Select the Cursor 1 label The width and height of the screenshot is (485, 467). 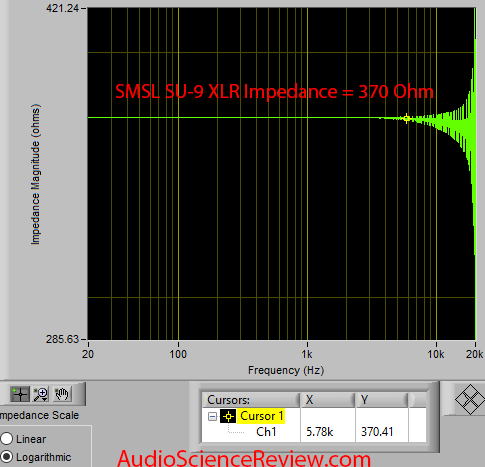coord(261,416)
